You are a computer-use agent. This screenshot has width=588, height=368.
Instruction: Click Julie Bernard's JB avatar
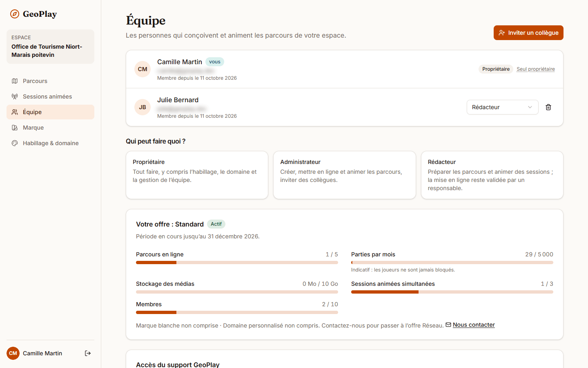tap(143, 107)
